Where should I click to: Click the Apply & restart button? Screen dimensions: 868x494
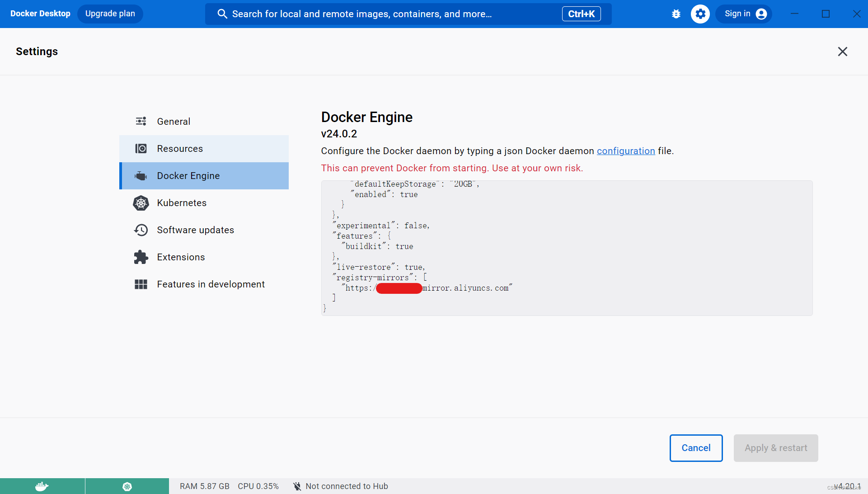tap(775, 448)
